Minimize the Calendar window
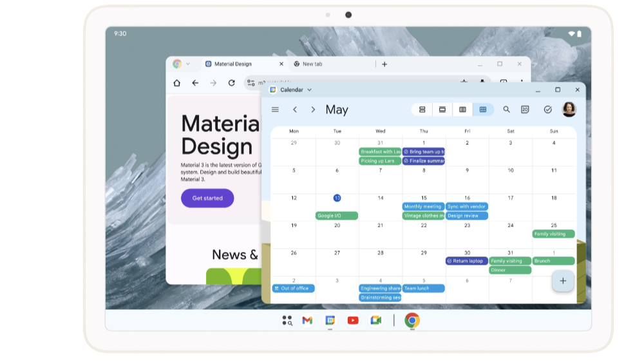 (x=538, y=90)
